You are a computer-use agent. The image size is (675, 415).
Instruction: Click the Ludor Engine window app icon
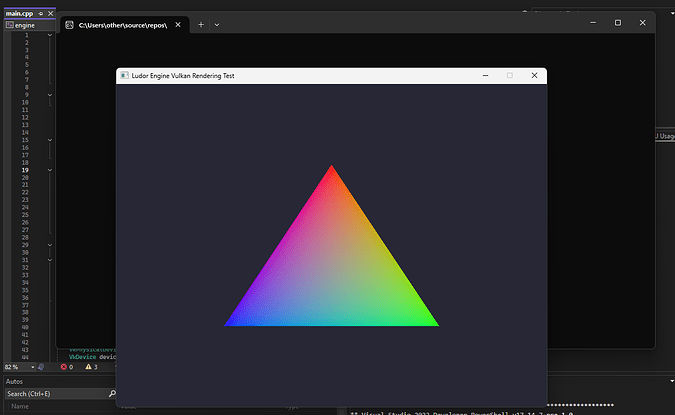[124, 75]
